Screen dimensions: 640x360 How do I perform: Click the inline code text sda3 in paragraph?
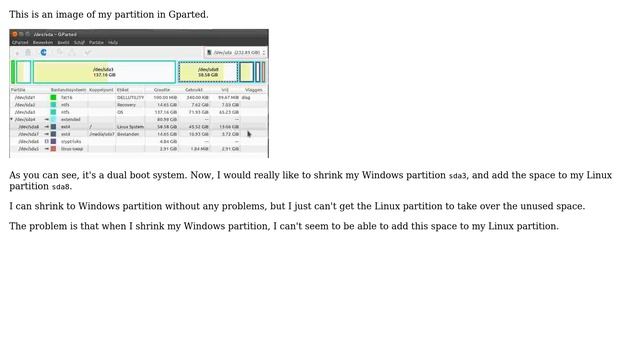458,176
